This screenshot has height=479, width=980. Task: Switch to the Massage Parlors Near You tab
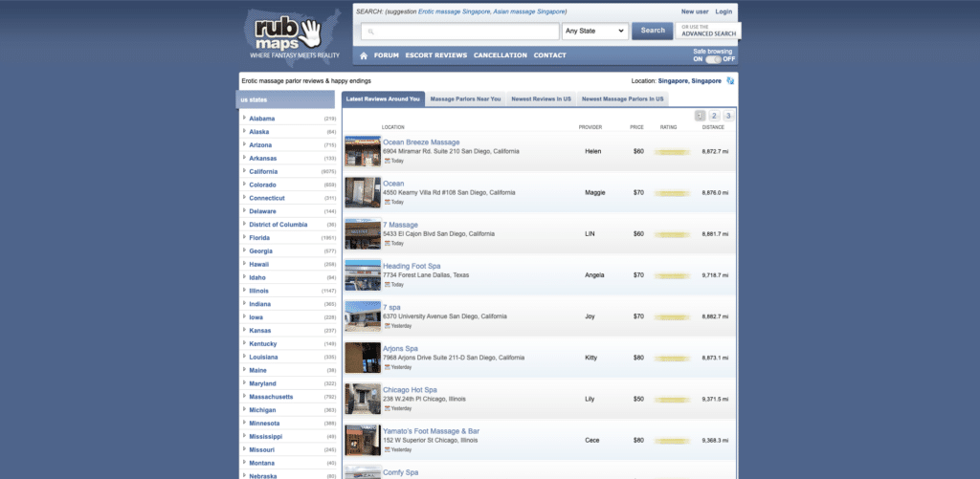(x=466, y=98)
